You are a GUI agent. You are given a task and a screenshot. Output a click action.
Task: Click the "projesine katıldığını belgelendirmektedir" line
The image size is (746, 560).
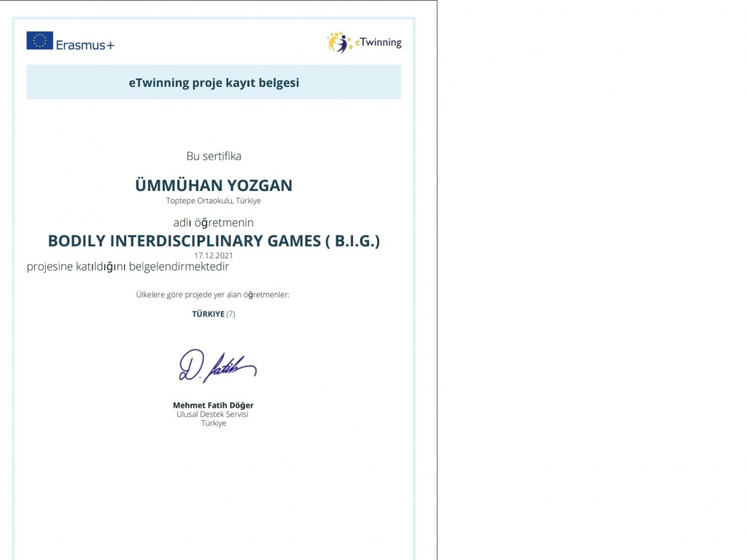(x=128, y=267)
